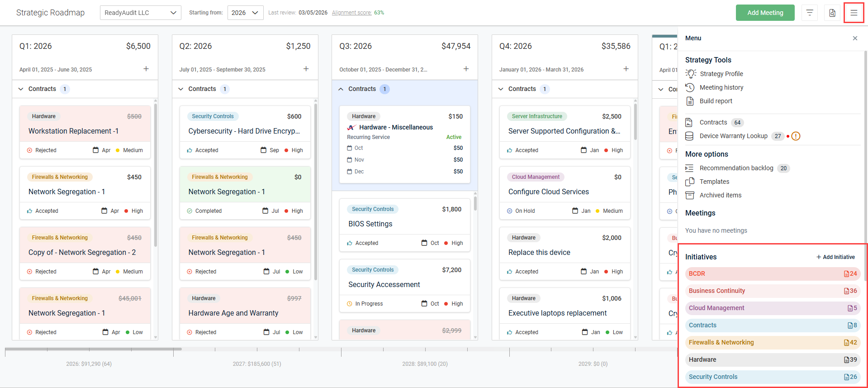Click the report preview document icon
This screenshot has width=868, height=388.
(x=832, y=13)
